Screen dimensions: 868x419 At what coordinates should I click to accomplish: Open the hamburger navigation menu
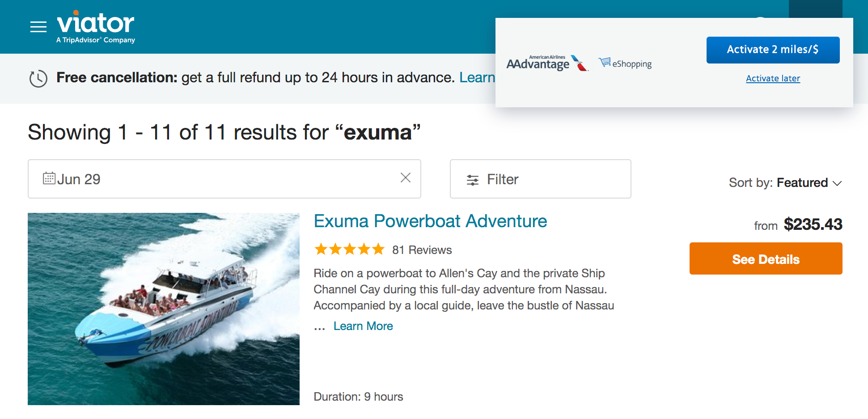click(x=38, y=27)
